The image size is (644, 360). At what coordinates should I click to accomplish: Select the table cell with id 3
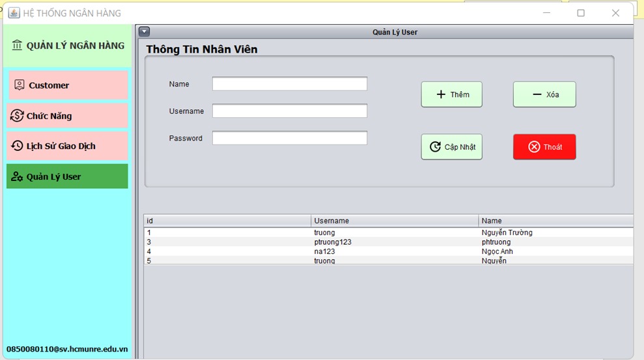click(227, 242)
